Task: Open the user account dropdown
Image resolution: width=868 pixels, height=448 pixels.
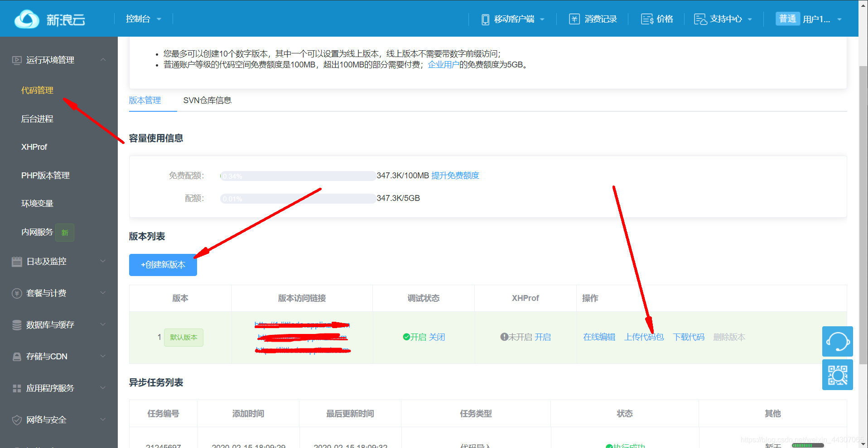Action: point(822,19)
